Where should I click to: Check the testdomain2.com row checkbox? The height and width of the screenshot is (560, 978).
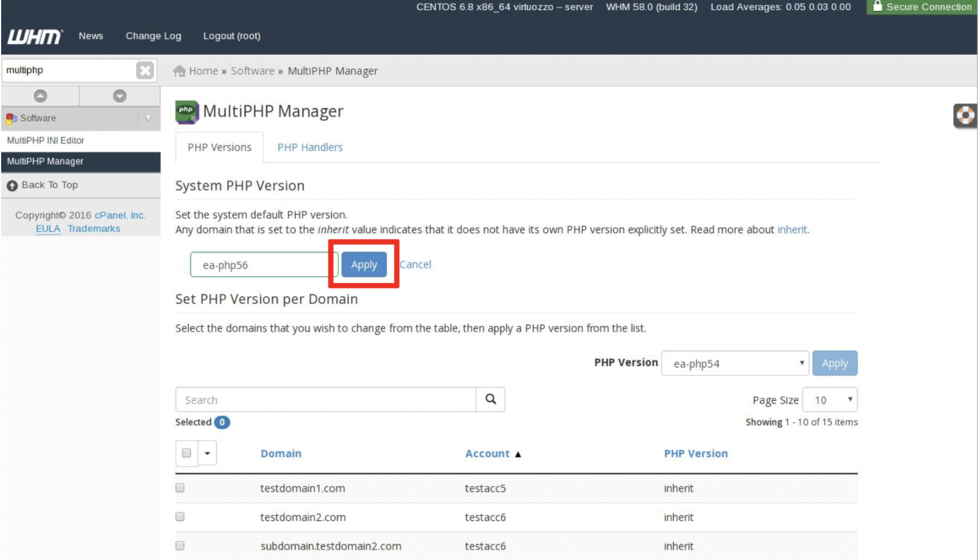180,517
